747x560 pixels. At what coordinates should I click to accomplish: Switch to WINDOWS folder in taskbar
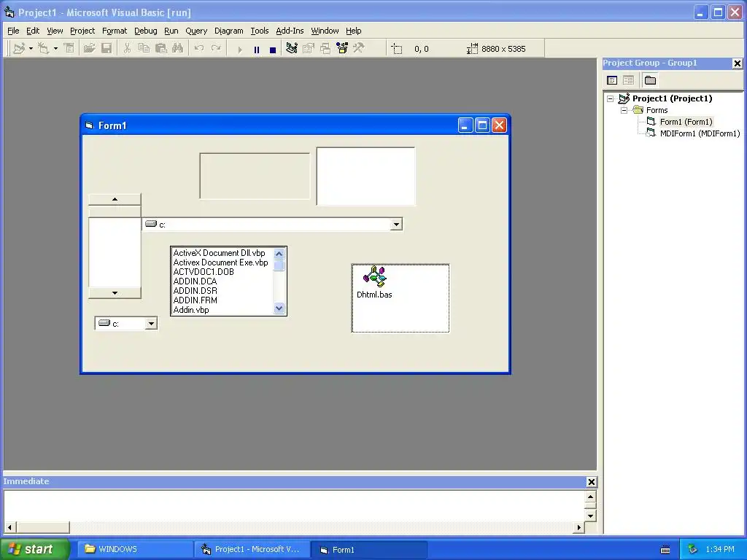[135, 549]
